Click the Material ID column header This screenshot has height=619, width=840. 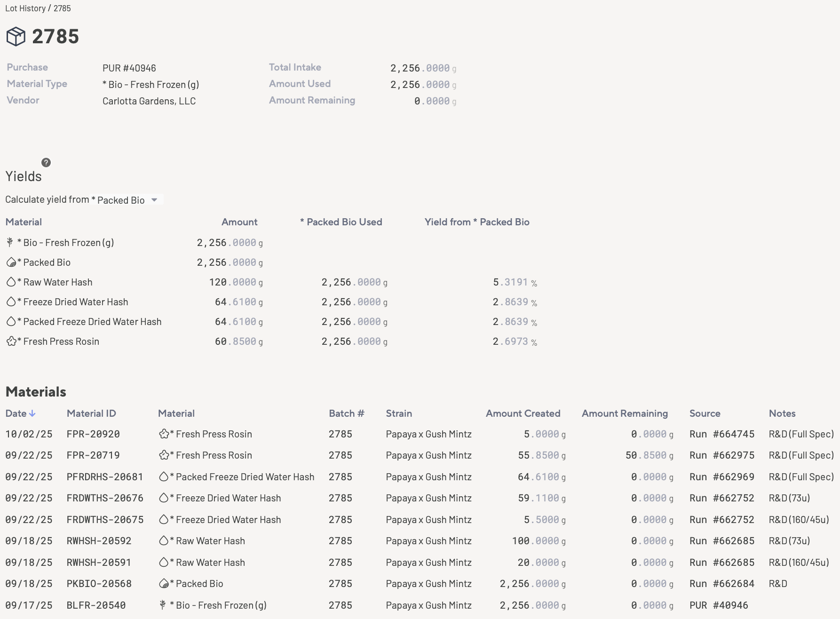(91, 413)
